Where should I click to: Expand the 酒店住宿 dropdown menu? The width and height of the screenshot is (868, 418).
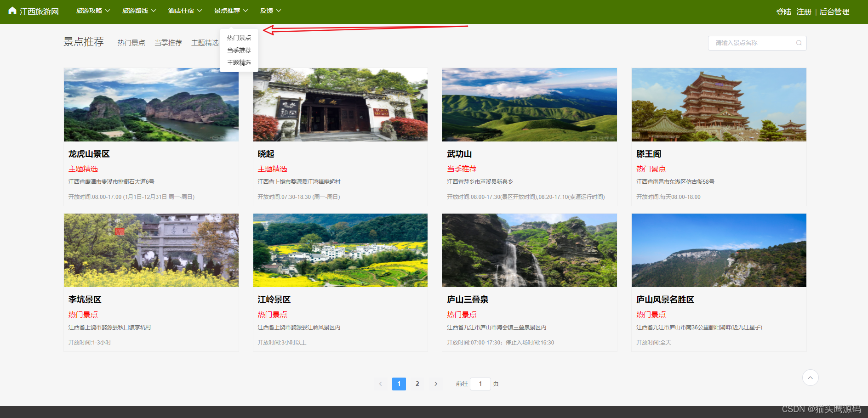[185, 11]
